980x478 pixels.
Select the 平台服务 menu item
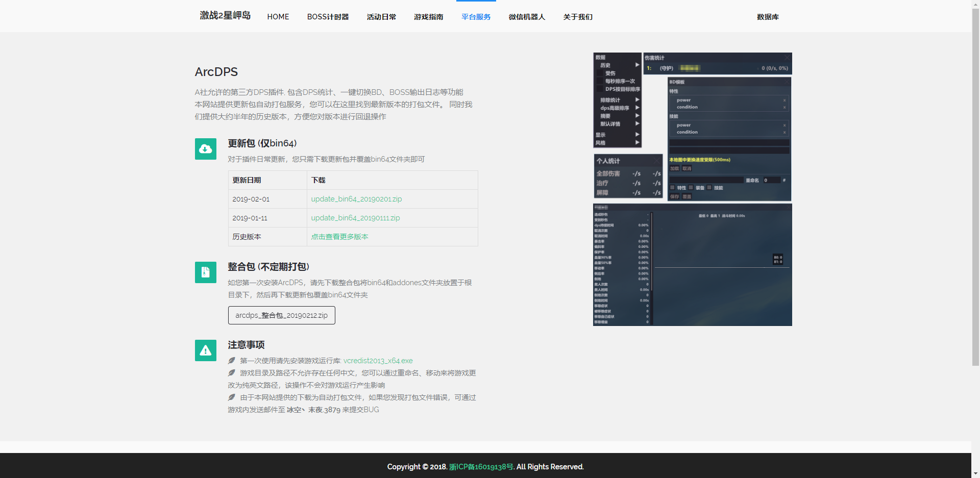(x=476, y=17)
